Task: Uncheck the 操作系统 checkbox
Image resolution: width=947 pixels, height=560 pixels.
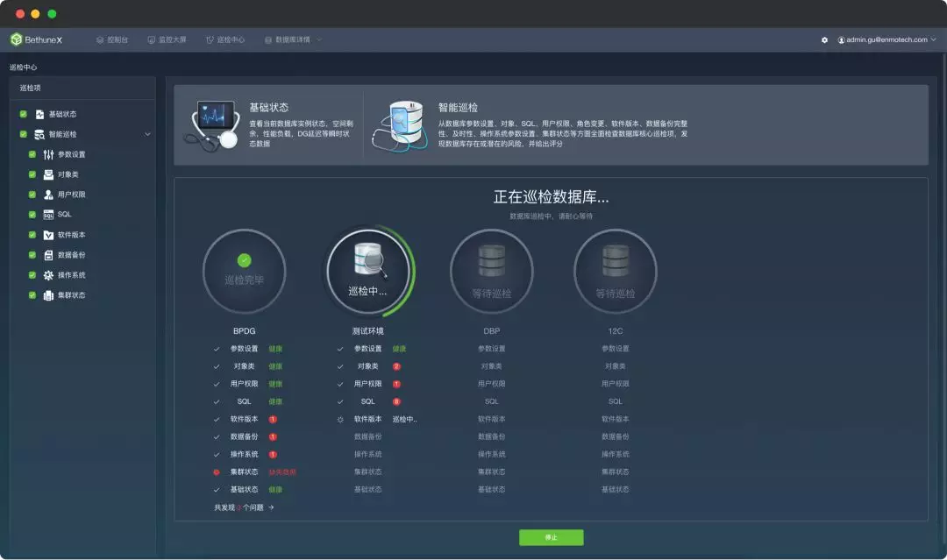Action: coord(32,275)
